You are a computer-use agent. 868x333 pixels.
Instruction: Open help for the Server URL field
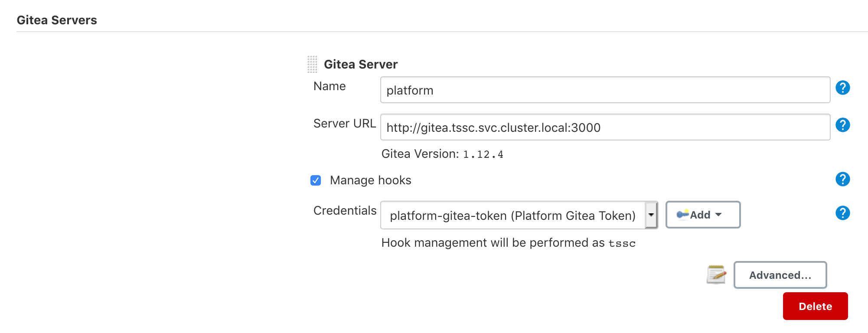coord(842,125)
